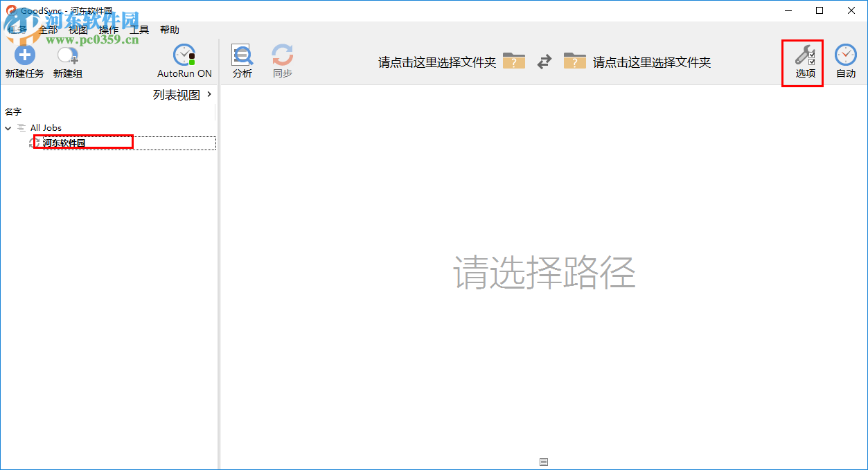
Task: Click the log panel handle at bottom
Action: point(544,462)
